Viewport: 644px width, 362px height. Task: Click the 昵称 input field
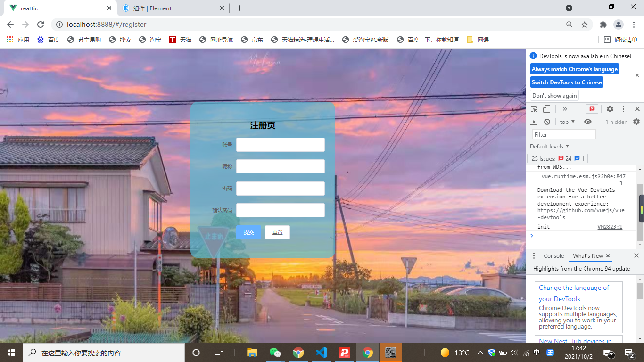[281, 166]
